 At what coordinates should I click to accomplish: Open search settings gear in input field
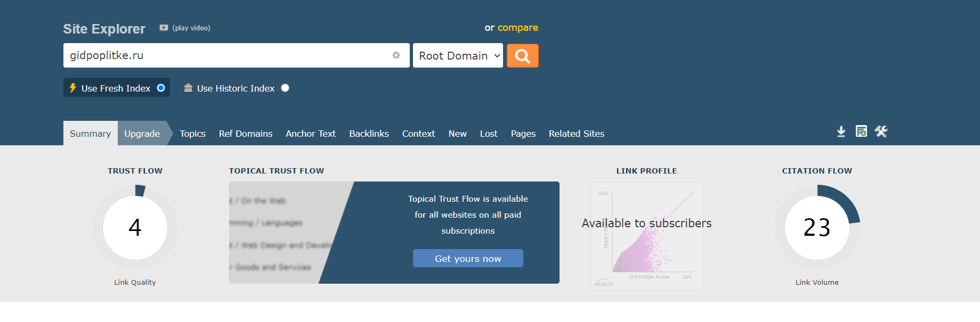(396, 55)
